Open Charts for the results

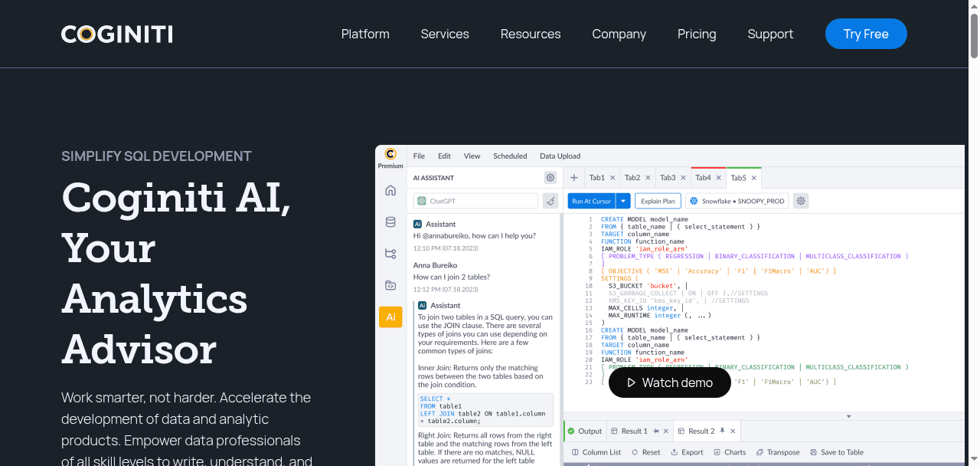tap(730, 452)
